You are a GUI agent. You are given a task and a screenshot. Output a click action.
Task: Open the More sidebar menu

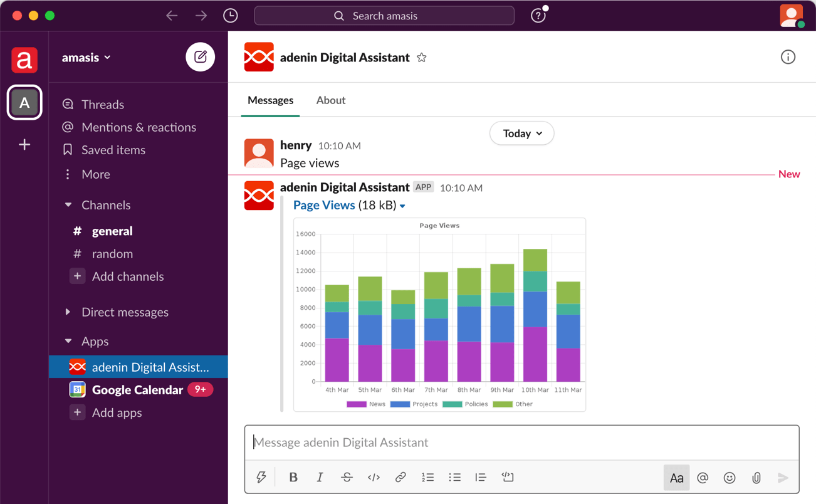[95, 174]
